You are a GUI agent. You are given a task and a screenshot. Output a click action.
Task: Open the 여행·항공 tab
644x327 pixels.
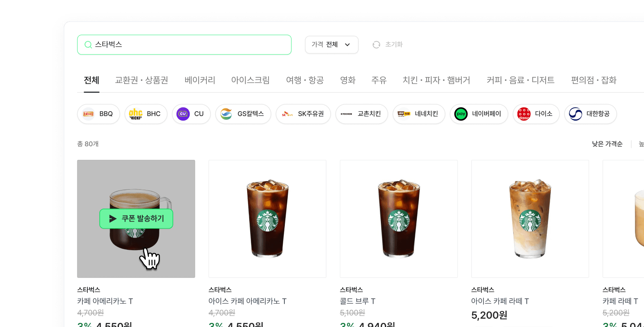305,80
